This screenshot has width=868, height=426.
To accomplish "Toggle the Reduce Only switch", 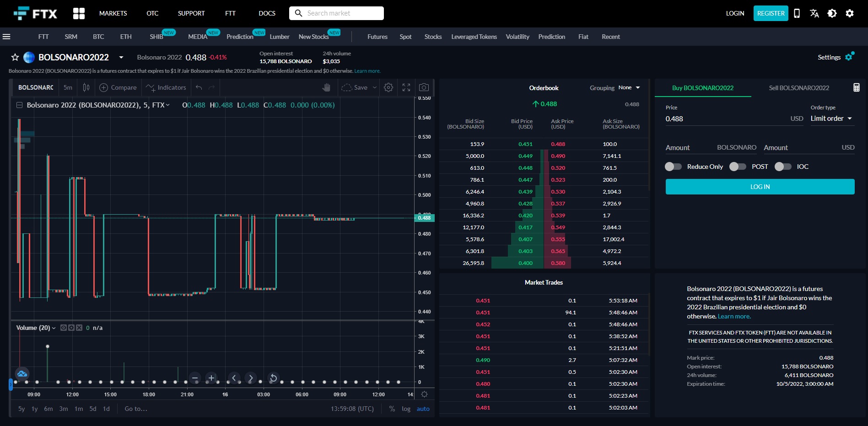I will (x=673, y=167).
